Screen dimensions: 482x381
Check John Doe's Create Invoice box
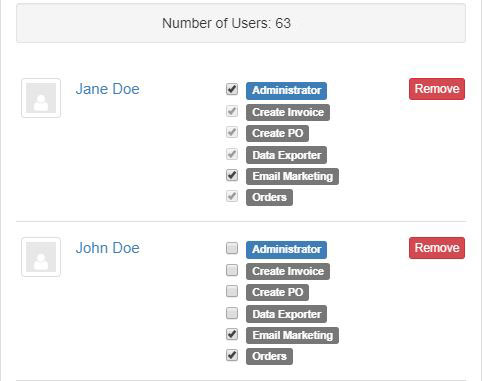[232, 270]
